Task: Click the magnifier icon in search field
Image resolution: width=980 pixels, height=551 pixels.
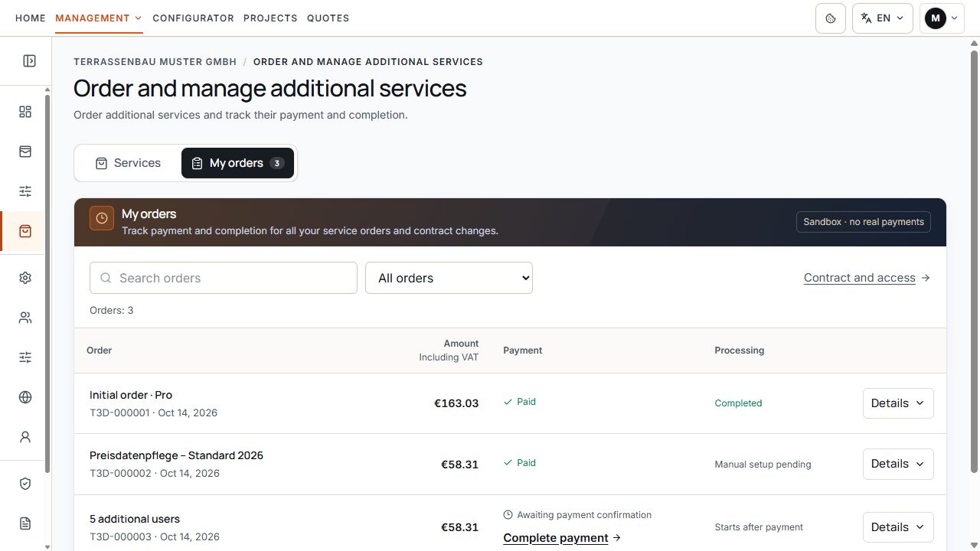Action: (106, 278)
